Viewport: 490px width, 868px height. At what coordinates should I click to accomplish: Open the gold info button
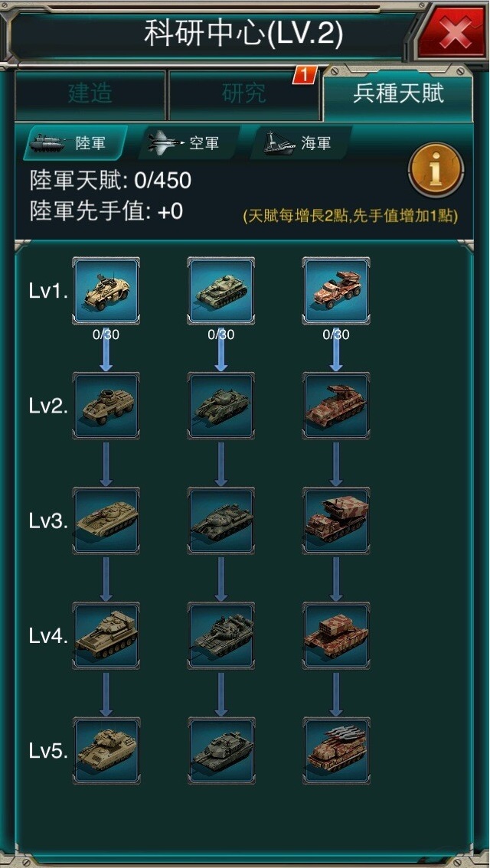(436, 171)
